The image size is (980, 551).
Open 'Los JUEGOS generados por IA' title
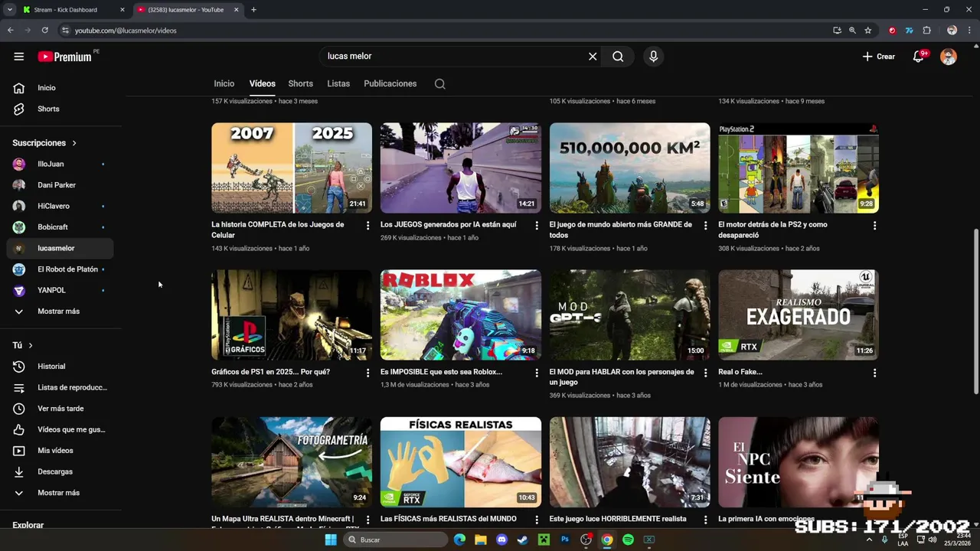point(449,225)
